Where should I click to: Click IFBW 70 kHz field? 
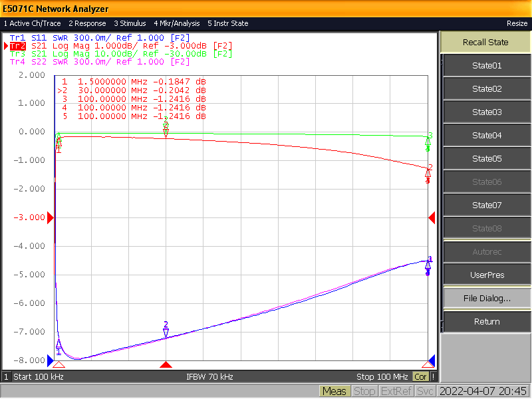pyautogui.click(x=209, y=376)
